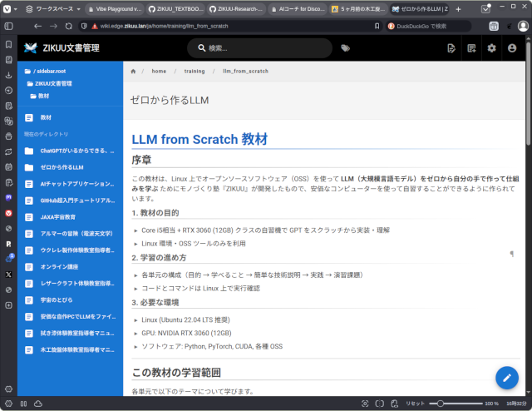Switch to the ZIKUU_TEXTBOOK GitHub tab
The image size is (532, 411).
pyautogui.click(x=176, y=8)
